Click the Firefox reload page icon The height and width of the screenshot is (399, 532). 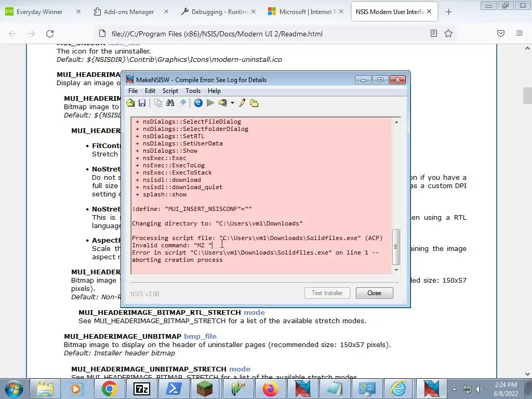[50, 33]
